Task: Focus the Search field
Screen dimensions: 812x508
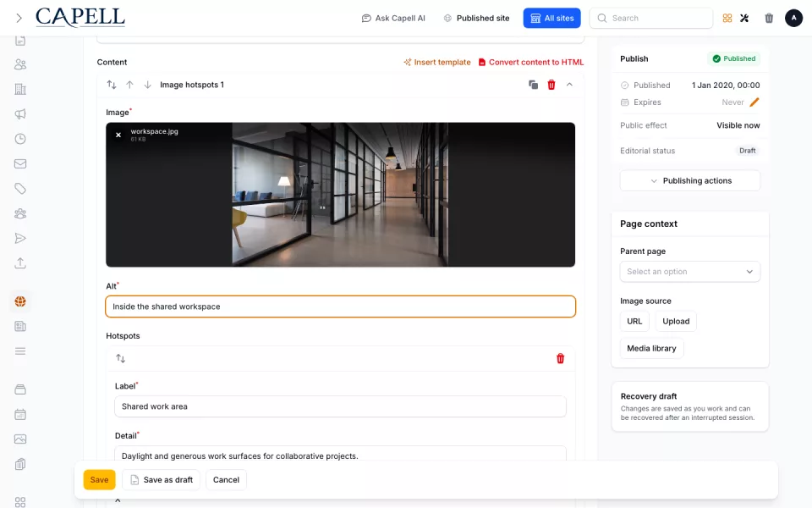Action: coord(651,18)
